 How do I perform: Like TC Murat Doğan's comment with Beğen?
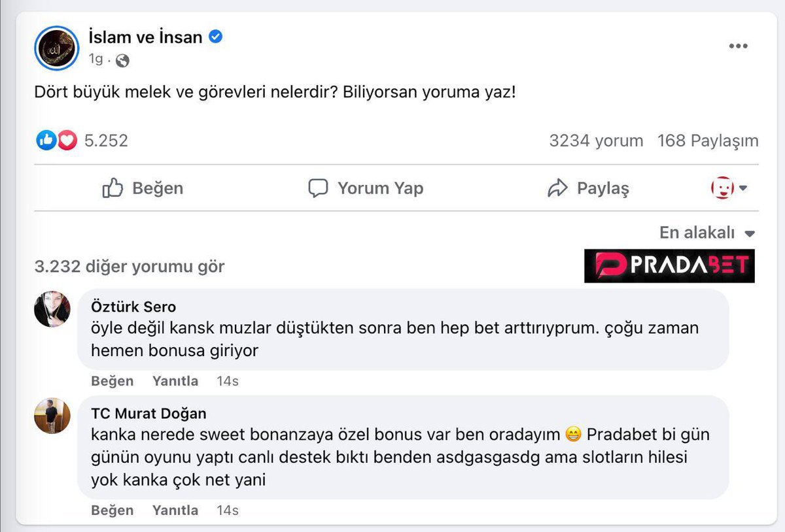tap(112, 510)
